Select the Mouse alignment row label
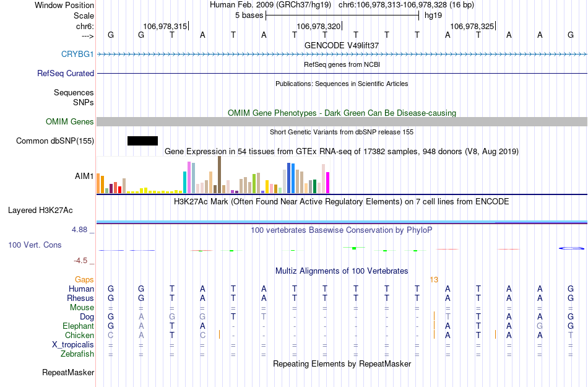Viewport: 588px width, 387px height. point(82,308)
